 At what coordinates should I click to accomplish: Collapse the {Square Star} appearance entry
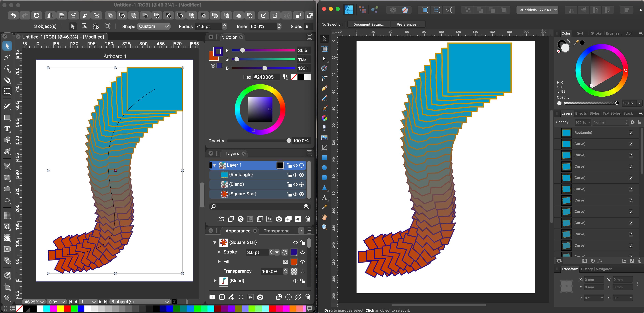pyautogui.click(x=214, y=242)
